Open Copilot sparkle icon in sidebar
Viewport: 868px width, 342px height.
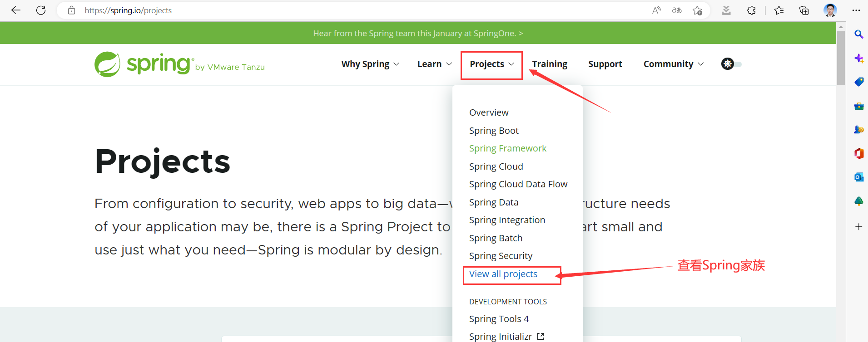pos(858,58)
